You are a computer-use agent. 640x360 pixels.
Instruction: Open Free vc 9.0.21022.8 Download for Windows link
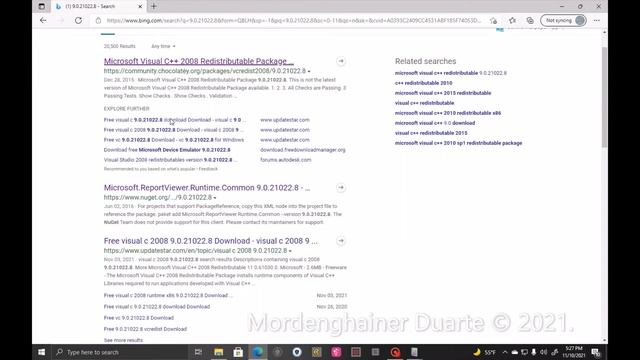(173, 140)
